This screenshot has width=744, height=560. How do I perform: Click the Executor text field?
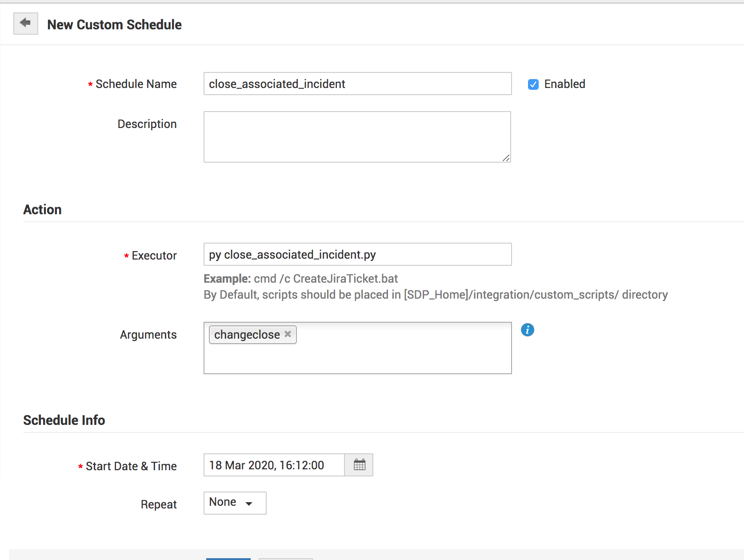357,254
